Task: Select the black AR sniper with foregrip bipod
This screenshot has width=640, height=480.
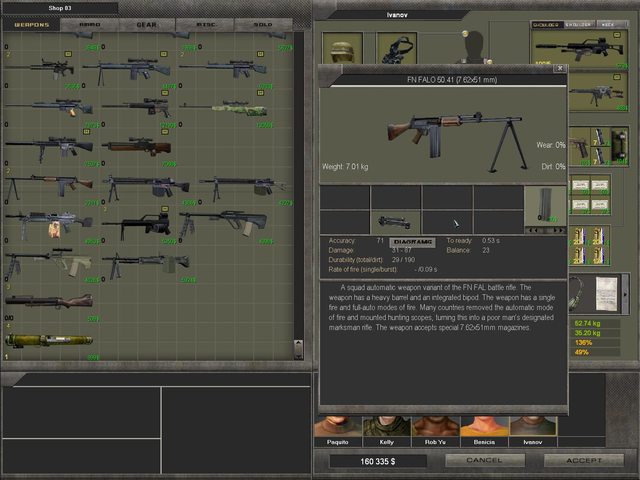Action: click(50, 147)
